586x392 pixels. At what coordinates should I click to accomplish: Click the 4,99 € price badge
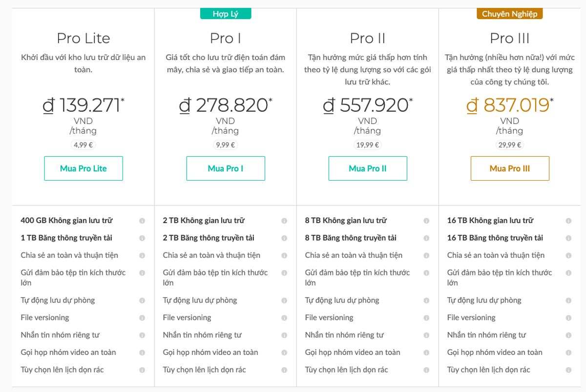[84, 145]
